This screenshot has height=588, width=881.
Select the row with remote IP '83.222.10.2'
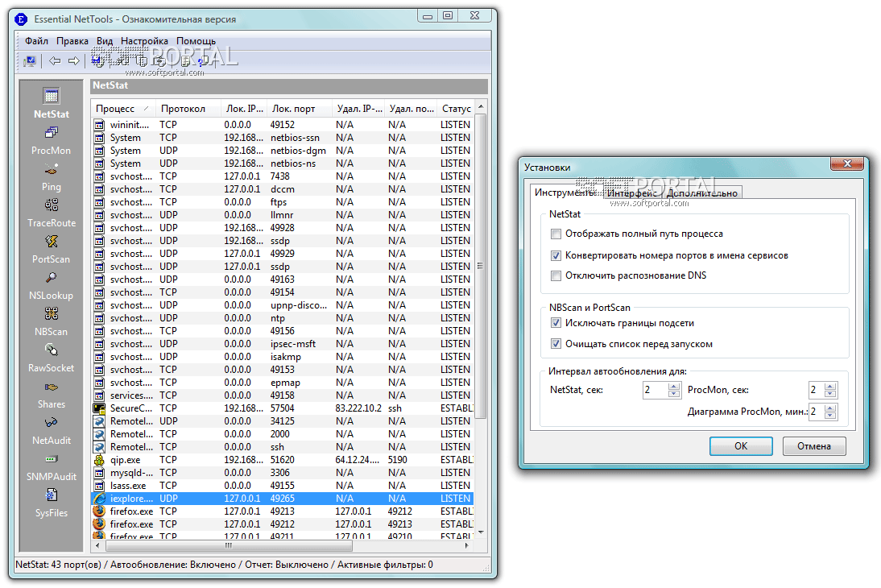[282, 408]
